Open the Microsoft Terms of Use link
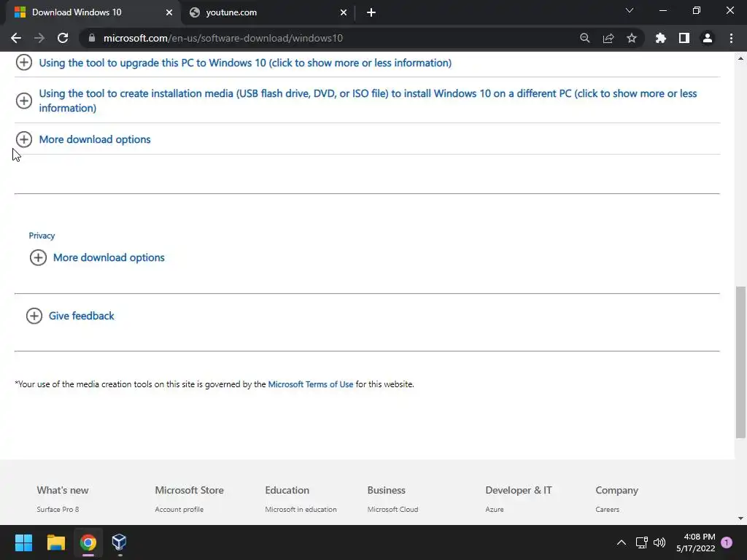 click(311, 384)
